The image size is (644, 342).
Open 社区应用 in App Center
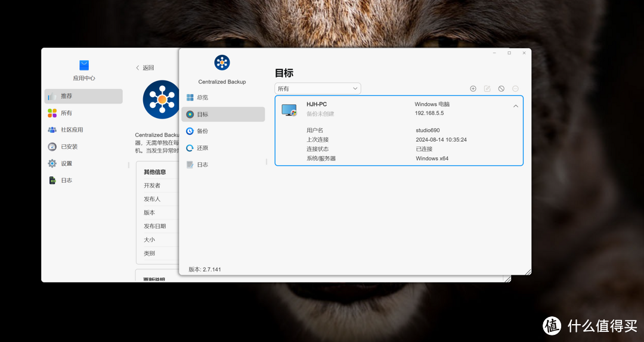point(83,130)
